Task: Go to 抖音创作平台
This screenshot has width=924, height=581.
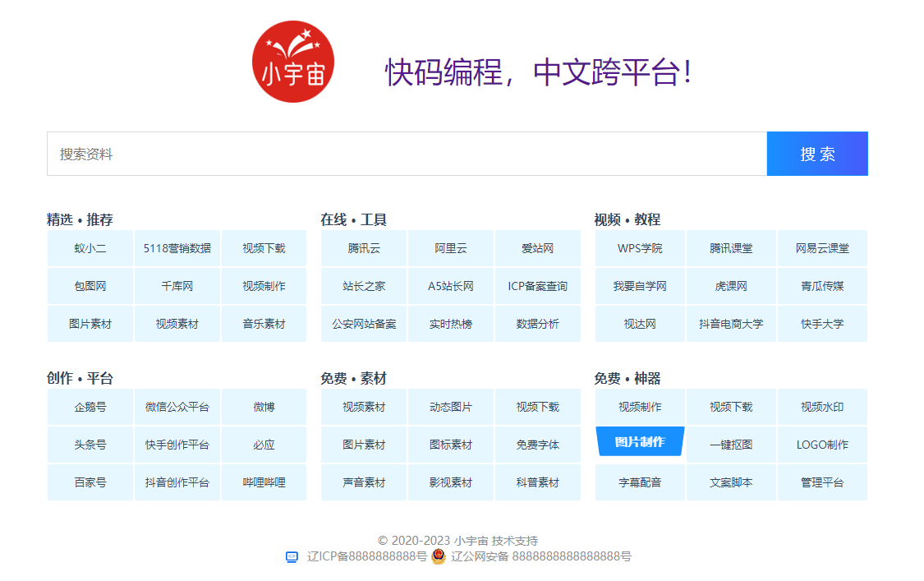Action: tap(177, 482)
